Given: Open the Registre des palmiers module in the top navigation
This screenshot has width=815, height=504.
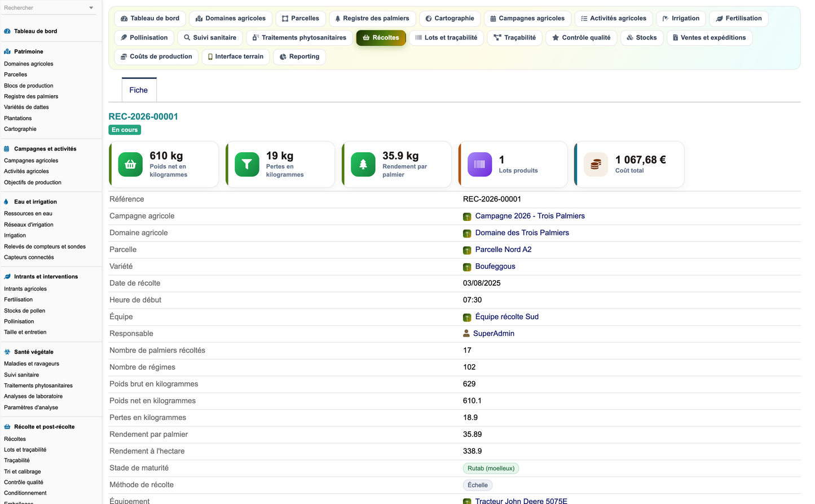Looking at the screenshot, I should pos(372,19).
